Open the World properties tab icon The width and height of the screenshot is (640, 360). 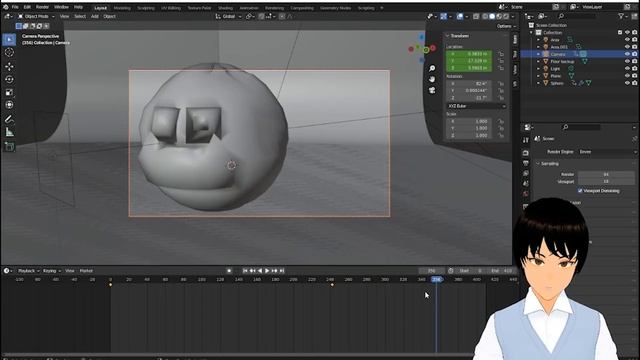click(526, 194)
